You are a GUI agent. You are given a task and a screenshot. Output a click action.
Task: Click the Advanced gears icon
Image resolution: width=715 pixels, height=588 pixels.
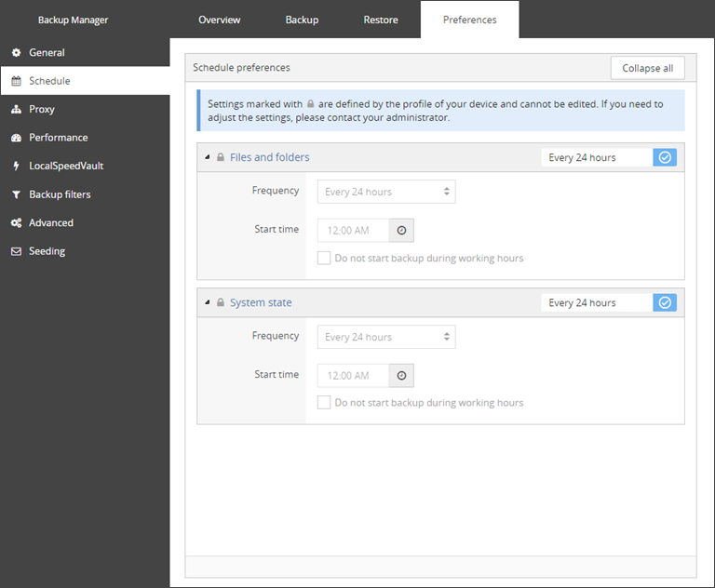coord(17,223)
